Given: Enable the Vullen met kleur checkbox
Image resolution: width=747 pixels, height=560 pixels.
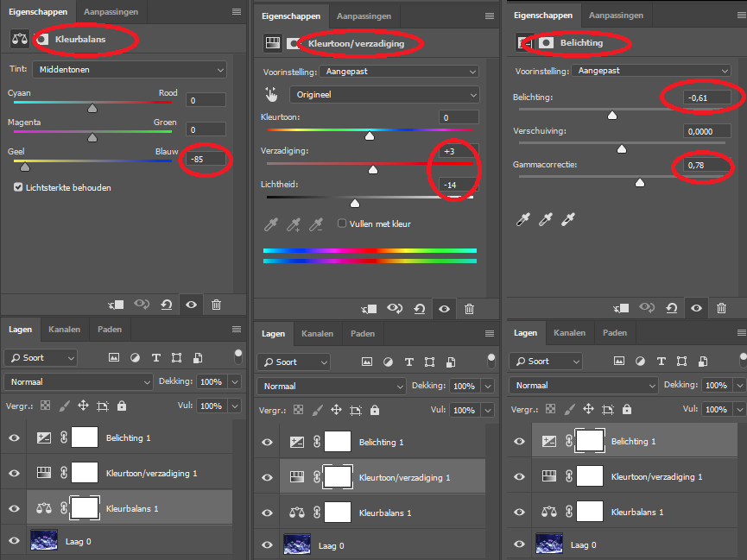Looking at the screenshot, I should point(342,223).
